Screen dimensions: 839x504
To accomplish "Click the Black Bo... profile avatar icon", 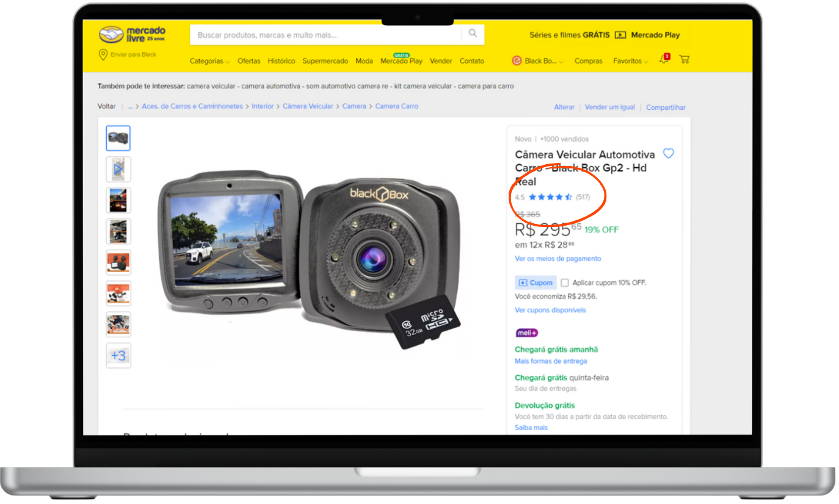I will click(x=517, y=61).
